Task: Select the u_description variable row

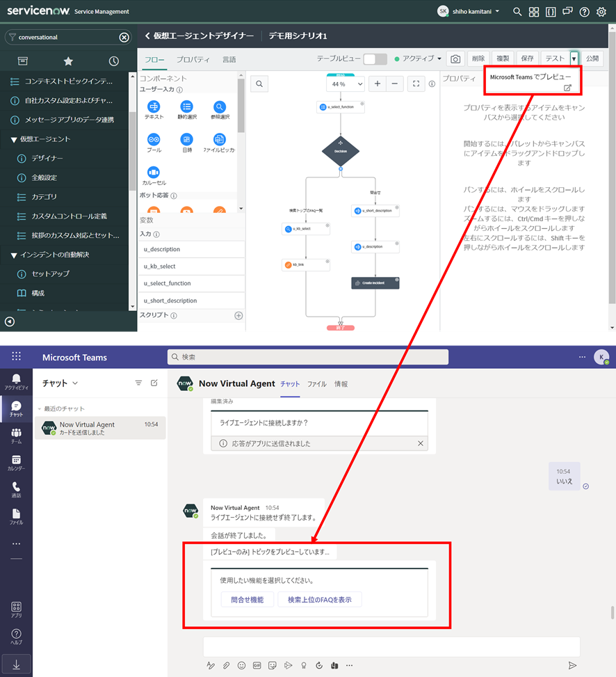Action: tap(191, 250)
